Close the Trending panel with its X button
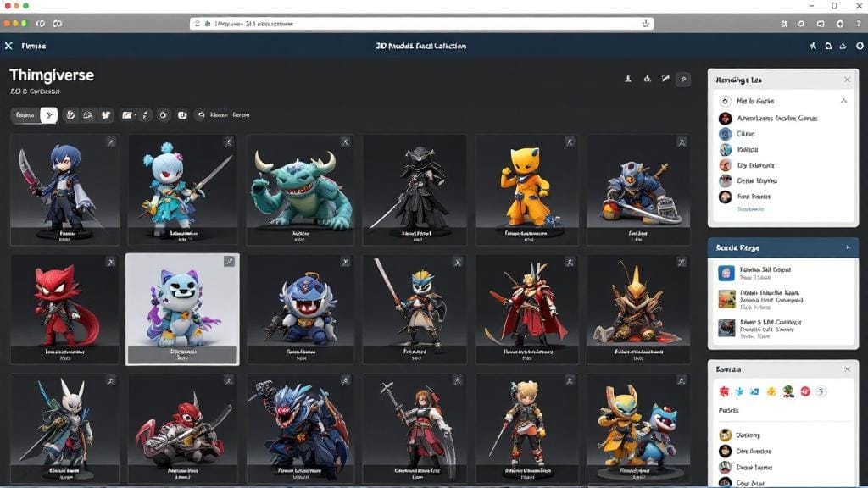The image size is (868, 488). tap(846, 79)
